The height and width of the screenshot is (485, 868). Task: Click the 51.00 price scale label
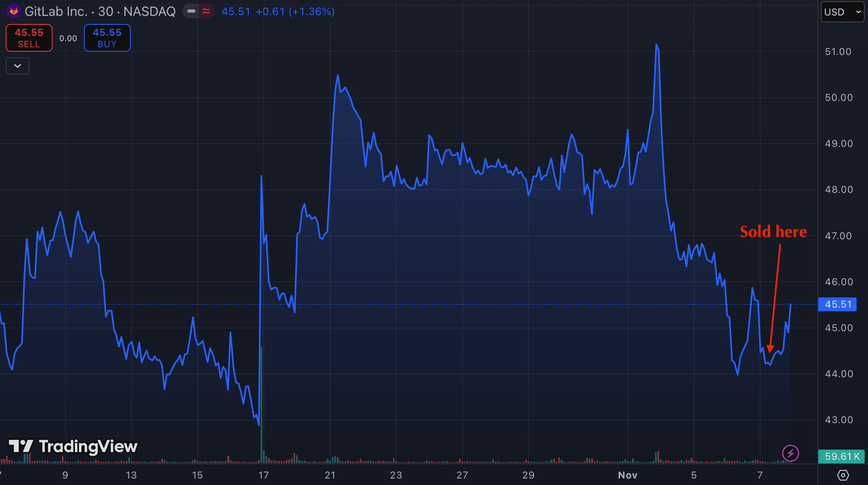838,52
